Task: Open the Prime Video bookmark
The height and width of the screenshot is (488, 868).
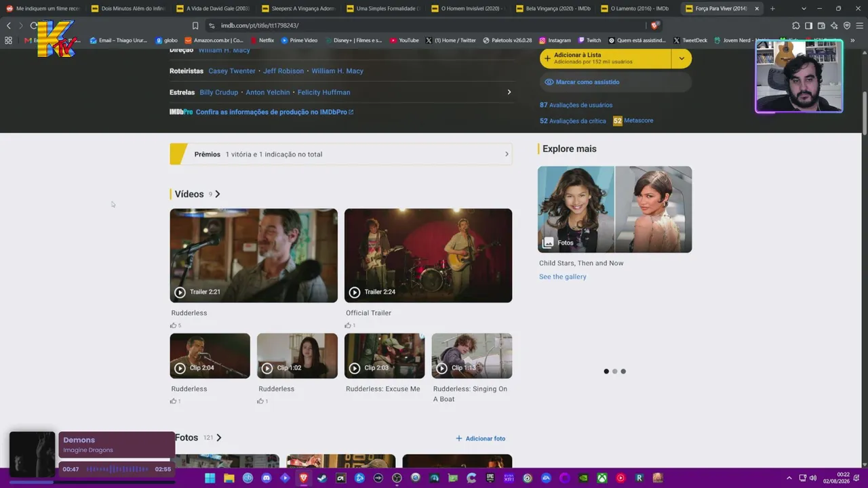Action: [299, 41]
